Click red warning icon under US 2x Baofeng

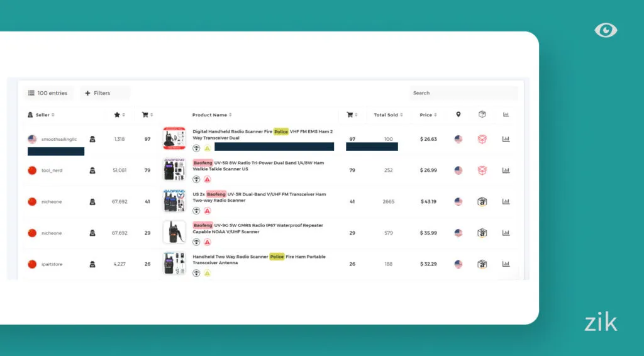208,211
